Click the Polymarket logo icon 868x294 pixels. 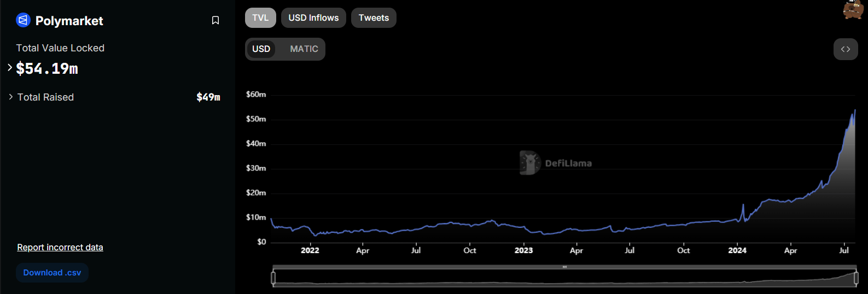point(23,20)
